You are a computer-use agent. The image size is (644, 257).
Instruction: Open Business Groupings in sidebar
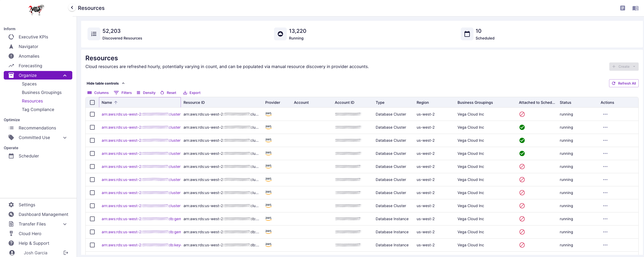click(x=42, y=92)
